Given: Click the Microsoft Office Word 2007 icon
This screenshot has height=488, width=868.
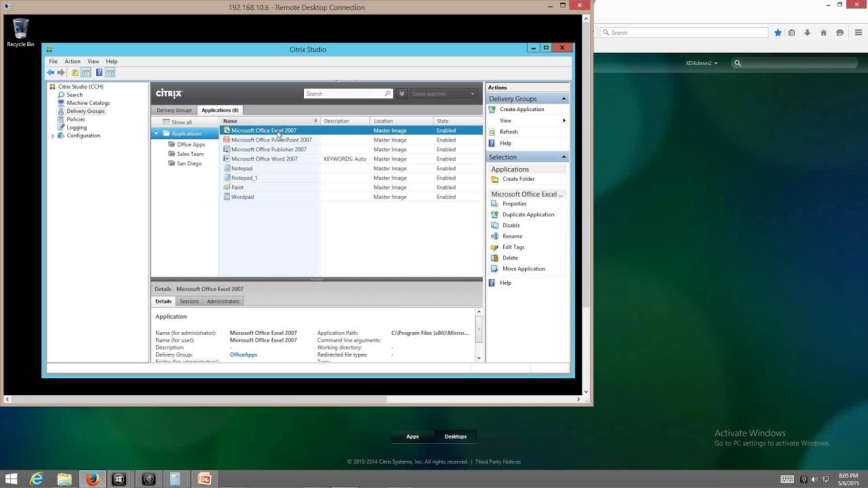Looking at the screenshot, I should pos(226,159).
